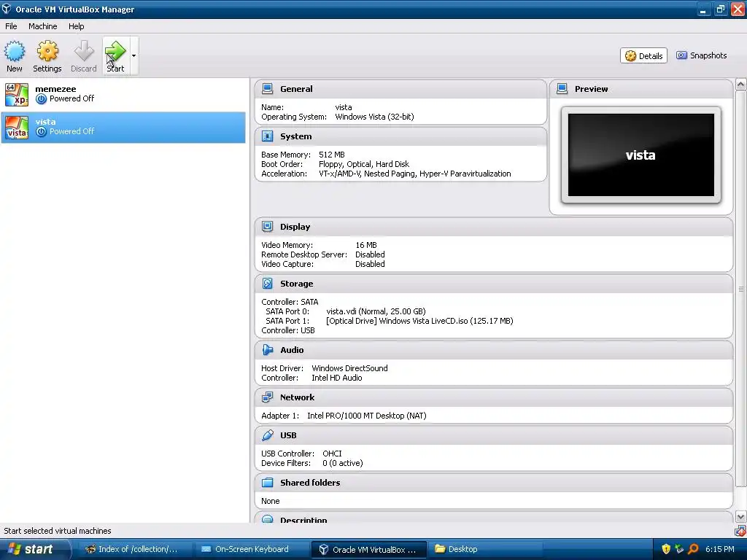
Task: Click the Storage disk icon
Action: coord(268,284)
